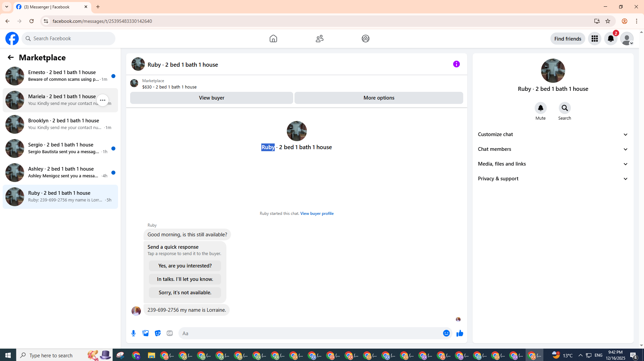The height and width of the screenshot is (361, 644).
Task: Install app icon in address bar
Action: (x=597, y=21)
